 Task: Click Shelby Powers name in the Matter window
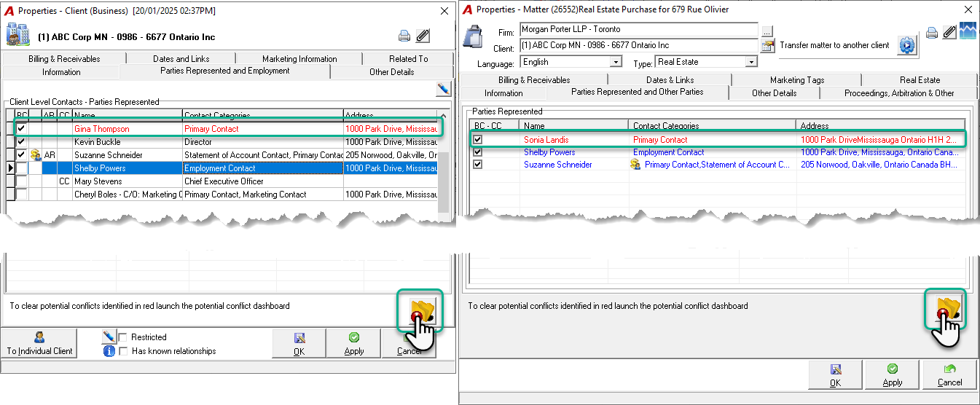tap(549, 152)
